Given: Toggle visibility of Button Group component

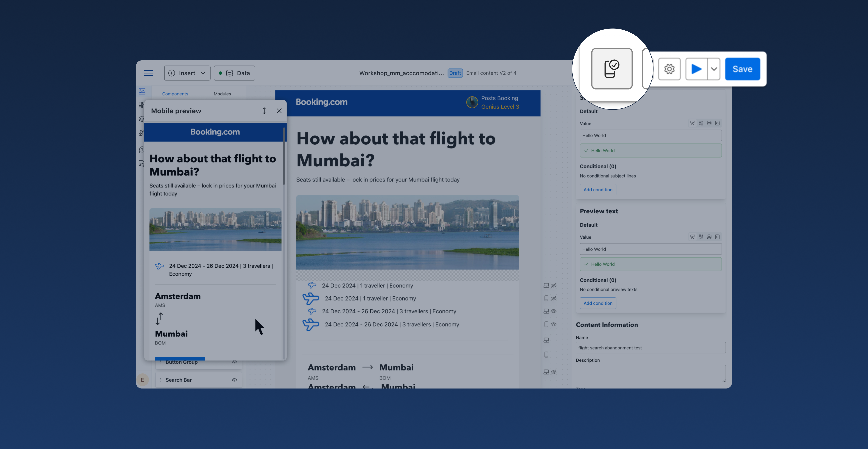Looking at the screenshot, I should 234,362.
